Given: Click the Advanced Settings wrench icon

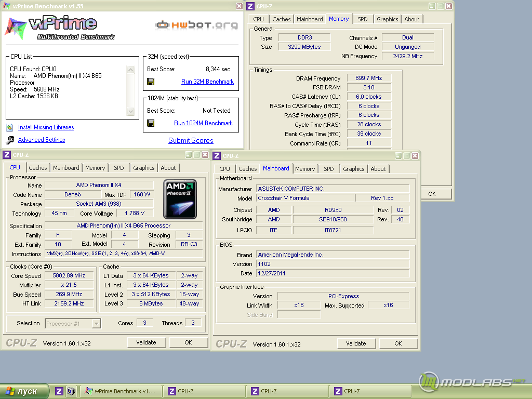Looking at the screenshot, I should click(9, 140).
